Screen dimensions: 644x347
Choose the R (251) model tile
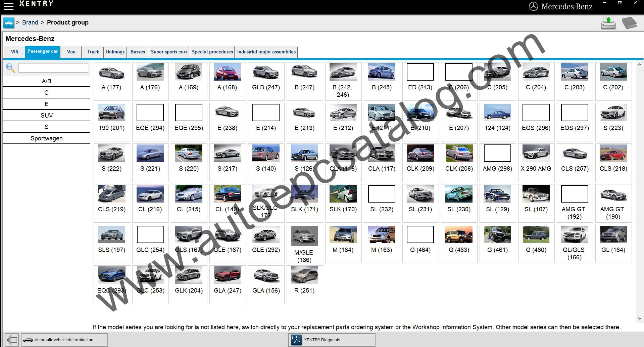click(305, 285)
